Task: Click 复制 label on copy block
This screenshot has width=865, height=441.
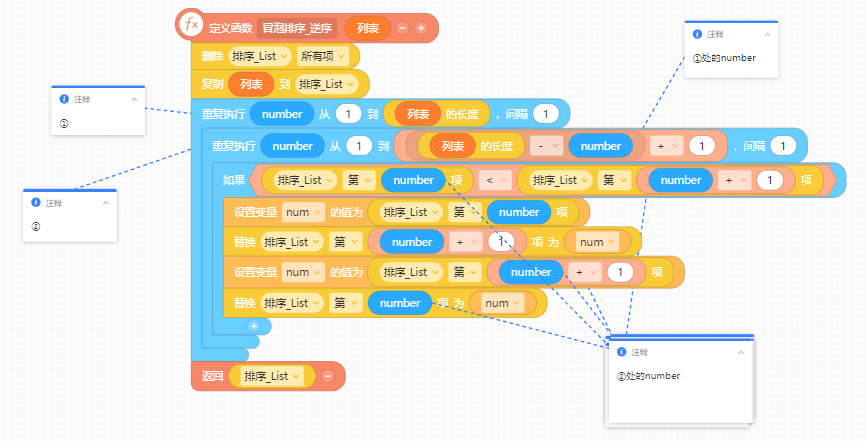Action: coord(212,84)
